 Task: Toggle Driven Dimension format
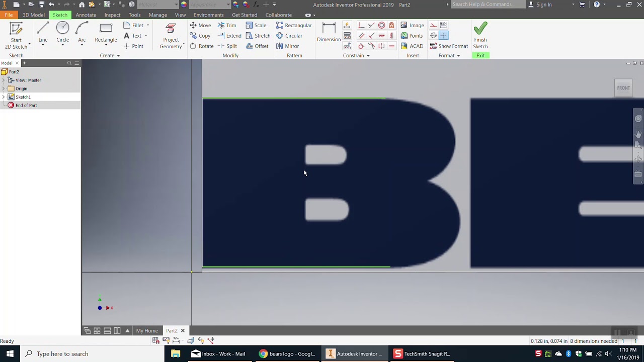point(443,25)
